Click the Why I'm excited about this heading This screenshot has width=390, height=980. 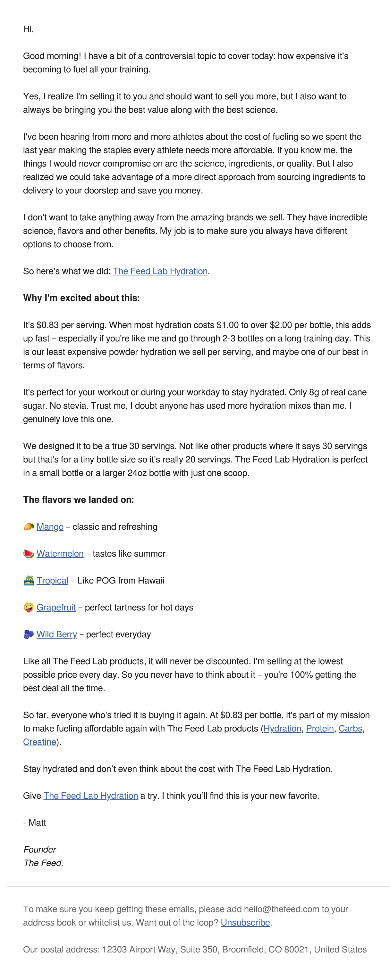(x=81, y=298)
